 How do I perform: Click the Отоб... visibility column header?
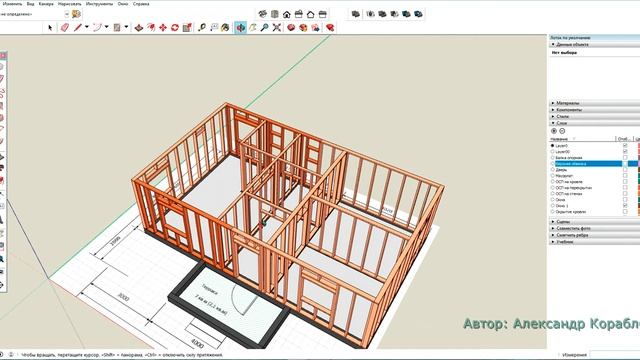pyautogui.click(x=624, y=139)
